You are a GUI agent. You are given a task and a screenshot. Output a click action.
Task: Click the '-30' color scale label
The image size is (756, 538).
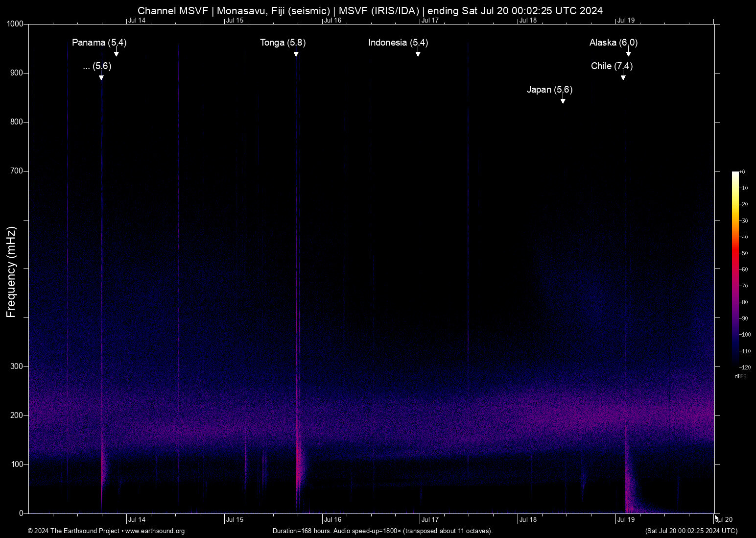click(744, 221)
